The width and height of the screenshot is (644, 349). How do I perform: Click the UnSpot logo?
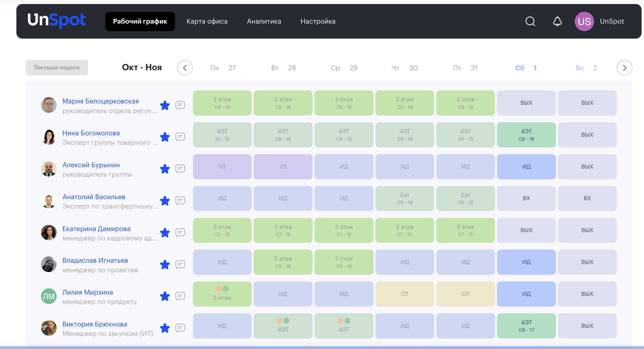click(57, 20)
